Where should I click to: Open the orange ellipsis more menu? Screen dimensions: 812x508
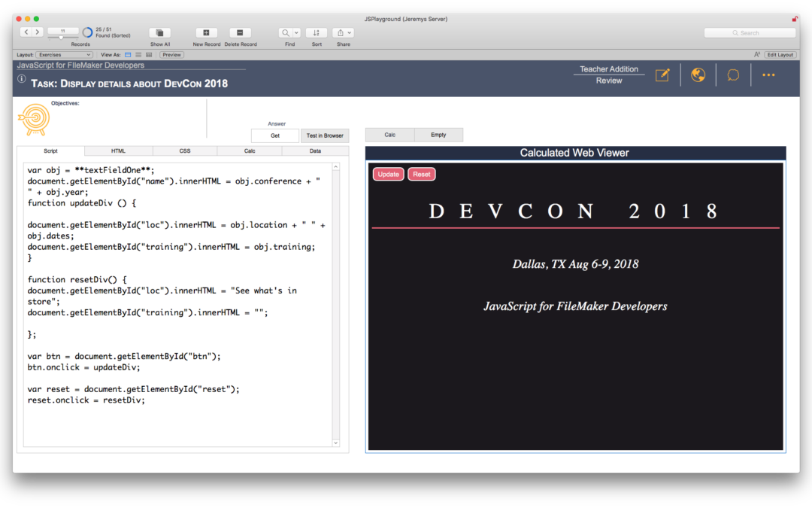tap(768, 75)
